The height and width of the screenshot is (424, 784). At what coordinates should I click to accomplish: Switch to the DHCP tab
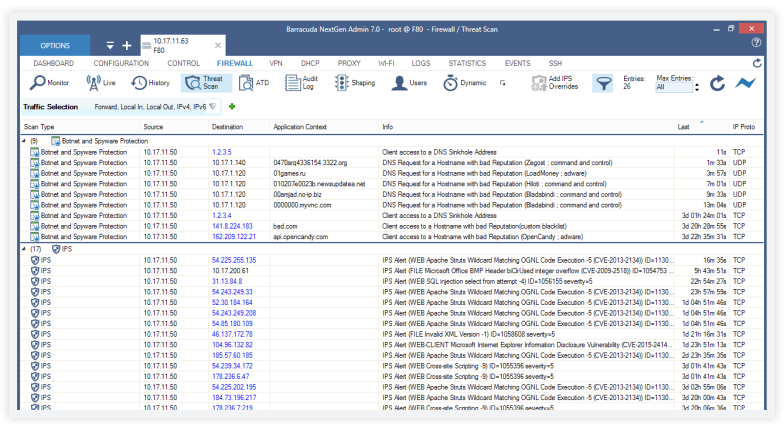coord(310,64)
